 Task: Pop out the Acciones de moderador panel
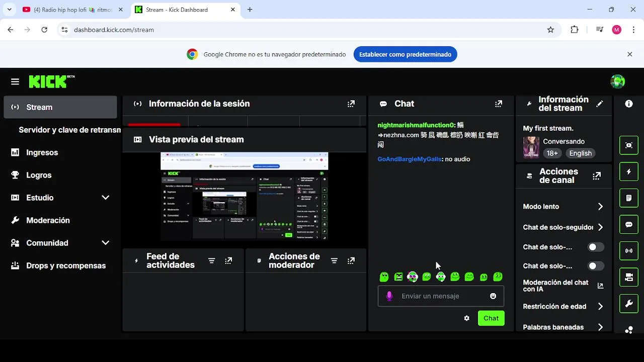click(351, 260)
